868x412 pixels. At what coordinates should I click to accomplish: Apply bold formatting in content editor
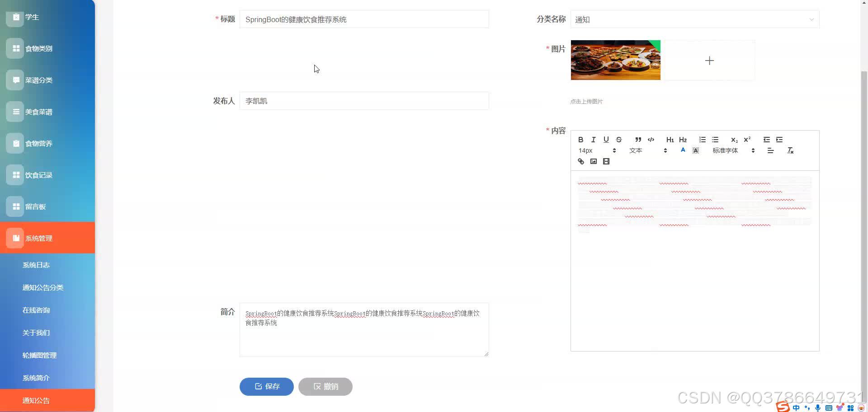pos(581,140)
